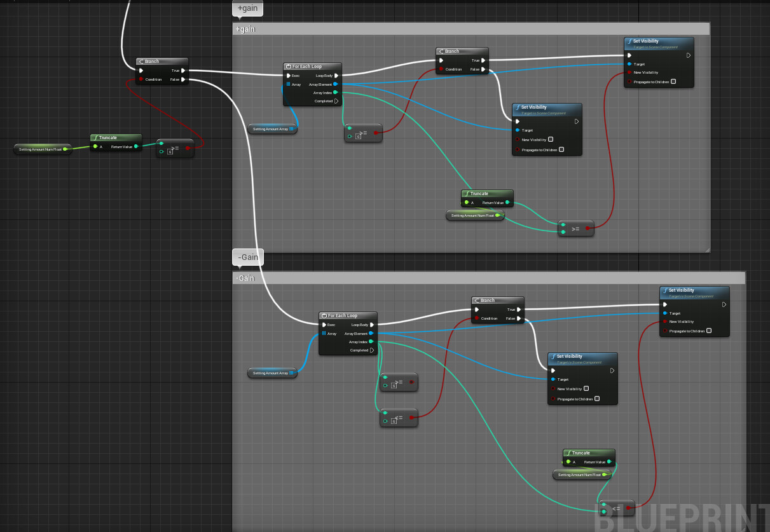Screen dimensions: 770x532
Task: Select the +gain >= node fed by Truncate
Action: pos(576,228)
